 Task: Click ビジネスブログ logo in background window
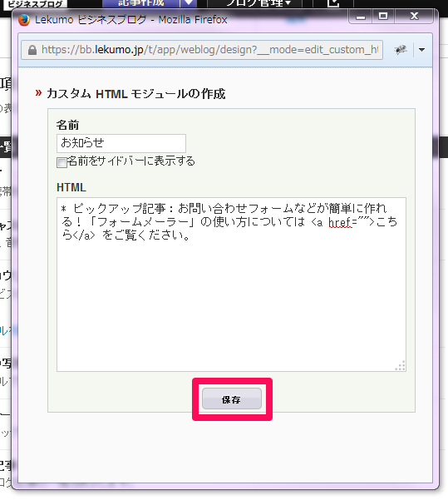pos(35,4)
